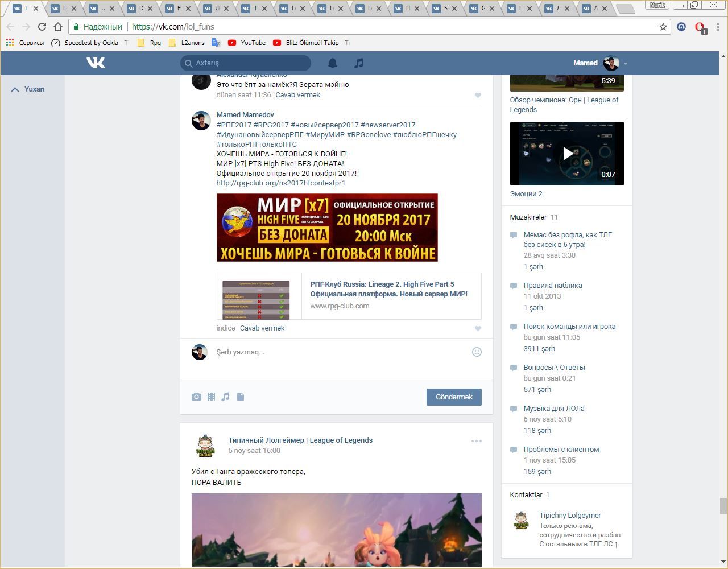Image resolution: width=728 pixels, height=569 pixels.
Task: Open the post image with pink-haired character
Action: [337, 530]
